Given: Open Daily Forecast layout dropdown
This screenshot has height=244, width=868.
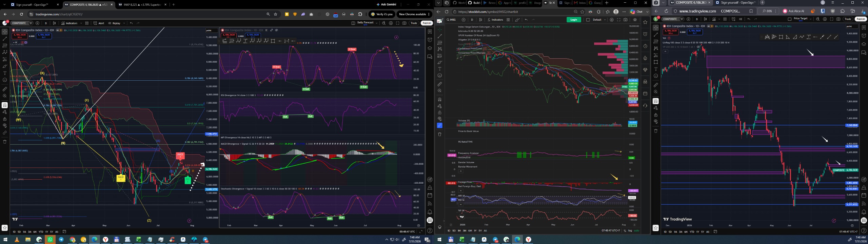Looking at the screenshot, I should pos(377,23).
